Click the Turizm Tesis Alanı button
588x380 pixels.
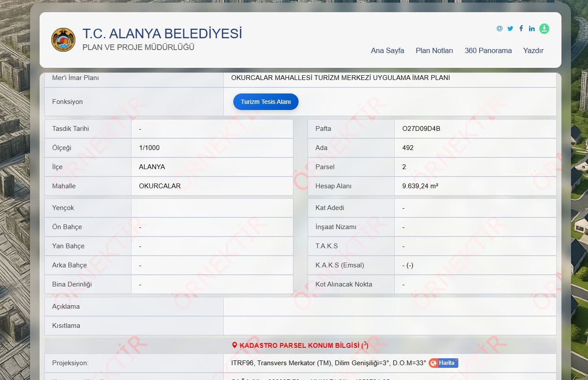point(266,102)
